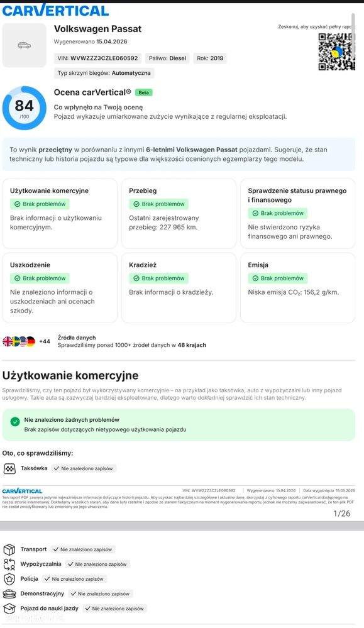Image resolution: width=364 pixels, height=628 pixels.
Task: Click the QR code for full report
Action: (336, 52)
